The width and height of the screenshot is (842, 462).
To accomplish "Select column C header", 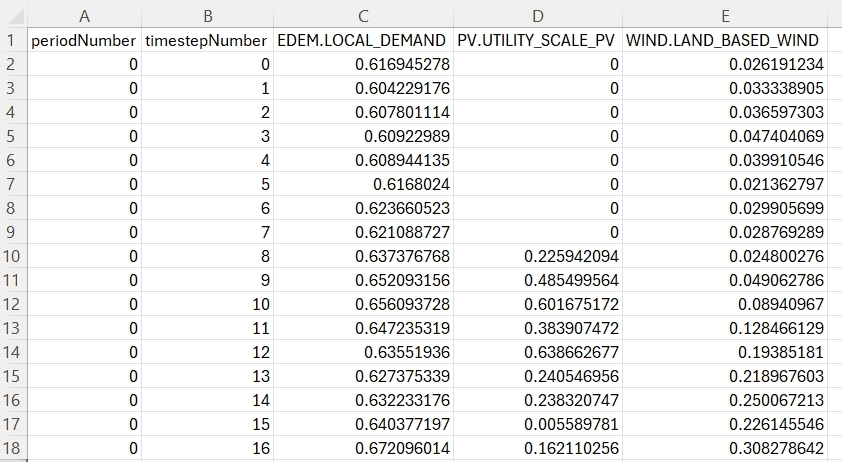I will [x=364, y=15].
